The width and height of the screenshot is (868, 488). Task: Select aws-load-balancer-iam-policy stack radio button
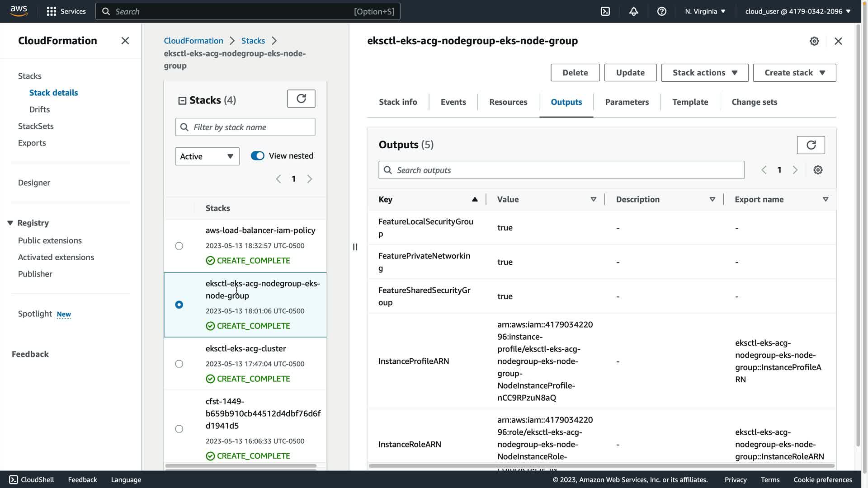(179, 246)
